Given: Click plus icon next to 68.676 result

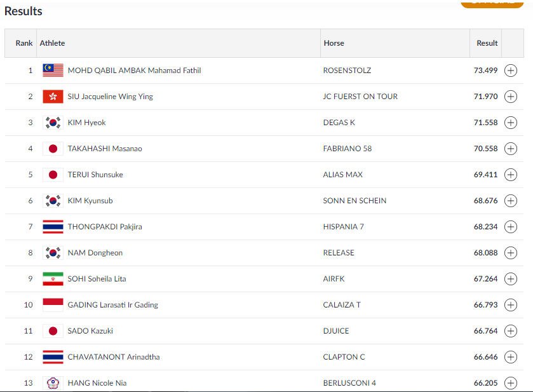Looking at the screenshot, I should pyautogui.click(x=511, y=201).
